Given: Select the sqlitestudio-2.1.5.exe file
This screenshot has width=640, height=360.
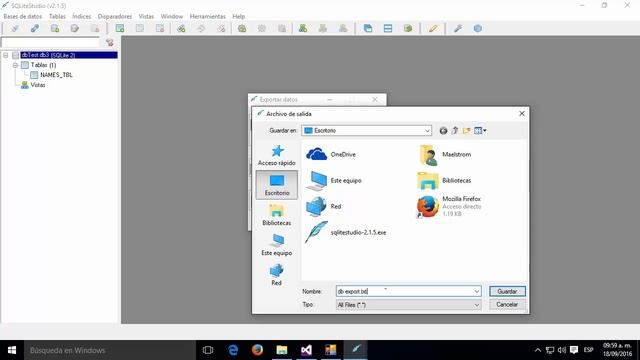Looking at the screenshot, I should pos(346,232).
